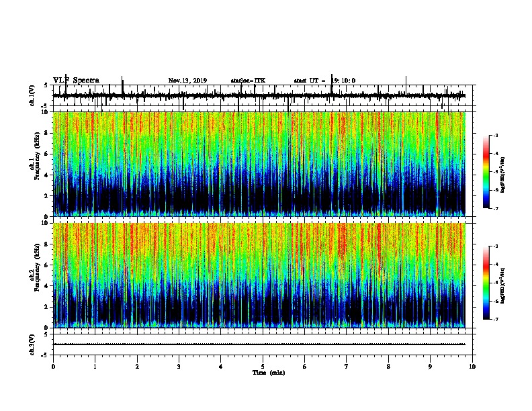Viewport: 532px width, 411px height.
Task: Click the "4" kHz tick on ch.1 frequency axis
Action: pos(47,175)
